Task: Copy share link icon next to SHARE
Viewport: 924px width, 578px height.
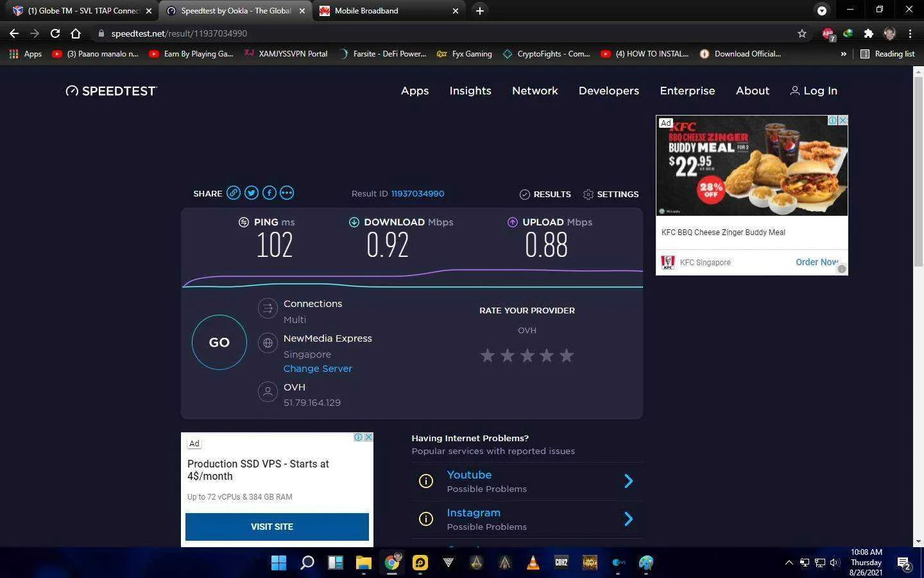Action: 234,193
